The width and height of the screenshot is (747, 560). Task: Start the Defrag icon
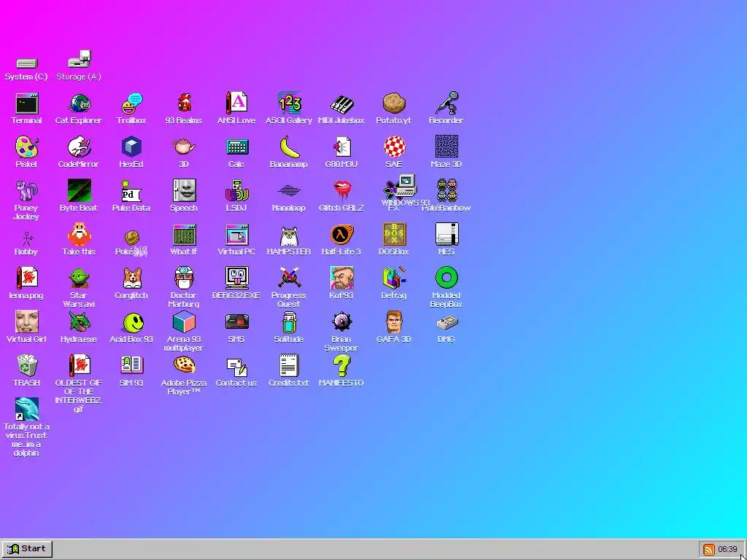click(393, 279)
